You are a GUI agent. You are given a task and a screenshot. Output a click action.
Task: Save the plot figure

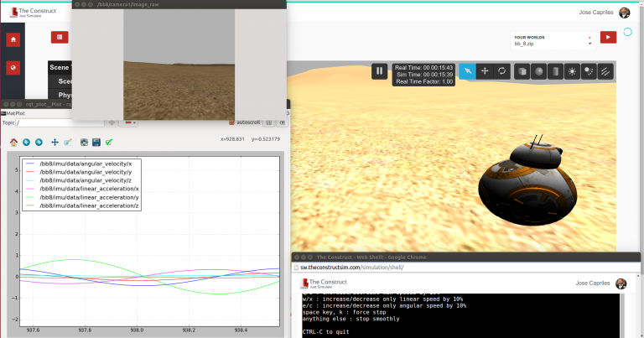(x=96, y=143)
